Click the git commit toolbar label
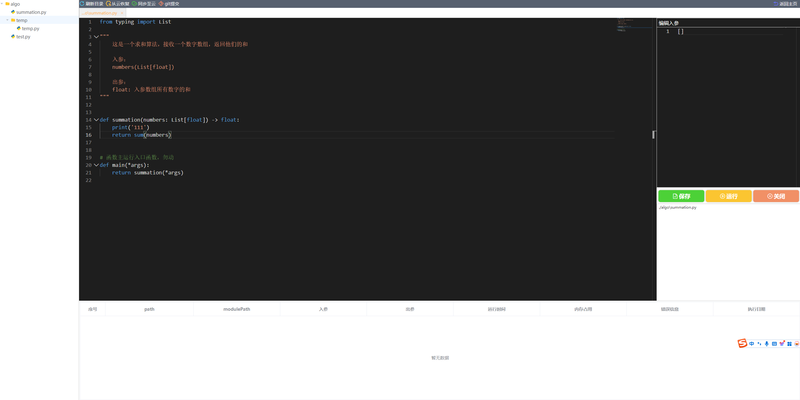Image resolution: width=800 pixels, height=400 pixels. 172,4
